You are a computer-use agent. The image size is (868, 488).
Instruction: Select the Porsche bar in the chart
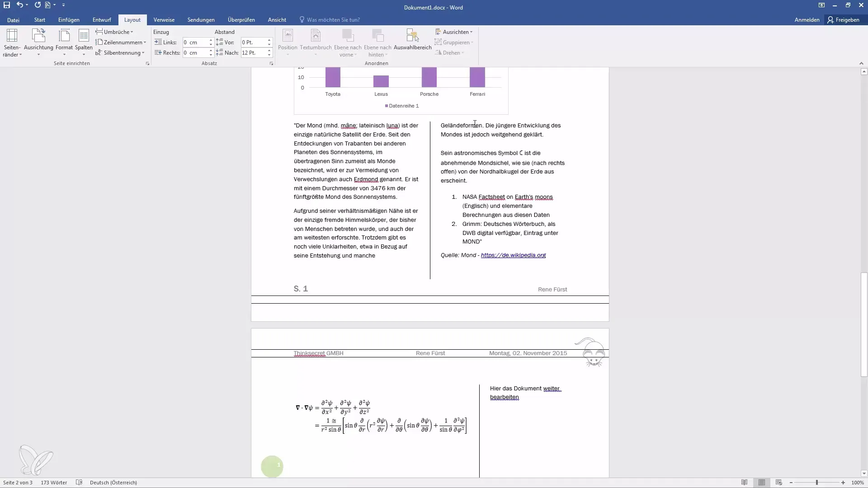click(x=429, y=77)
